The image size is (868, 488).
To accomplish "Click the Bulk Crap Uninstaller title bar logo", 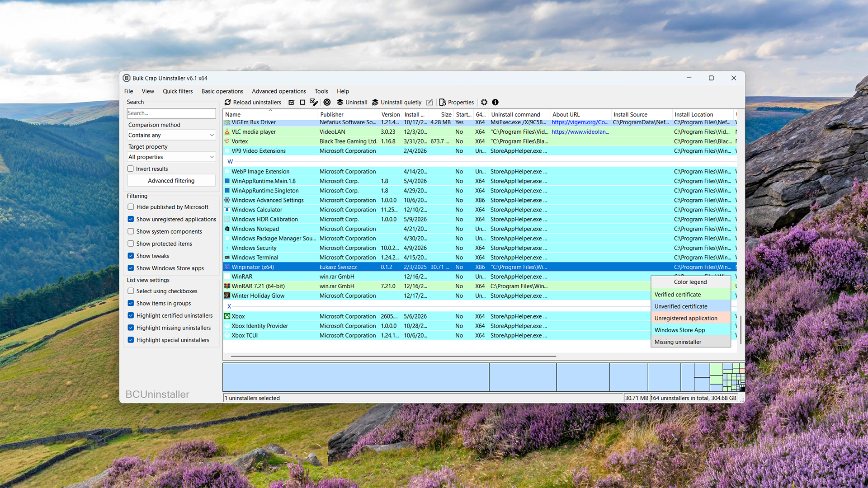I will pos(127,78).
